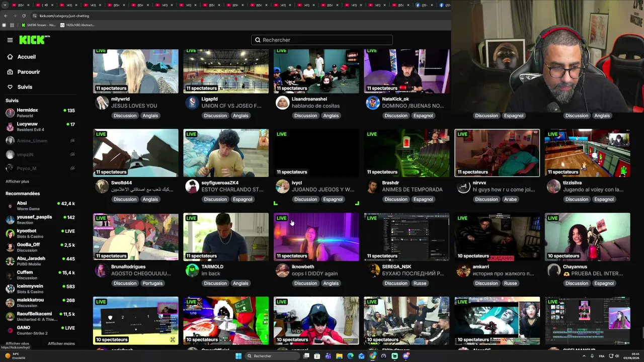Click the magnifier icon in Kick search
This screenshot has width=644, height=362.
(x=258, y=40)
